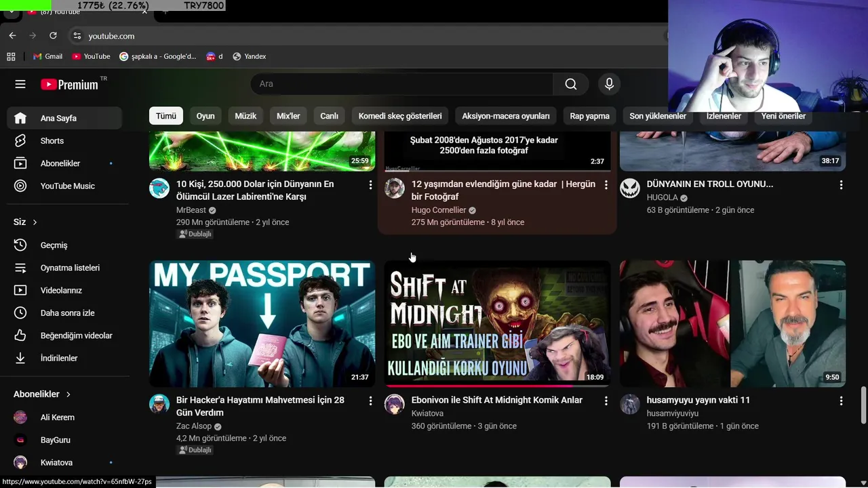Open more options for Bir Hacker'a video

pyautogui.click(x=370, y=401)
